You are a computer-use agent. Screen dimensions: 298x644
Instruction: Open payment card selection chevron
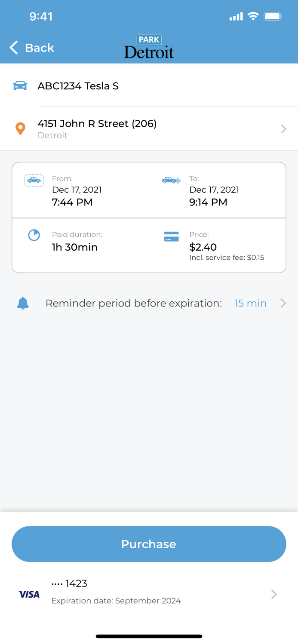click(274, 594)
